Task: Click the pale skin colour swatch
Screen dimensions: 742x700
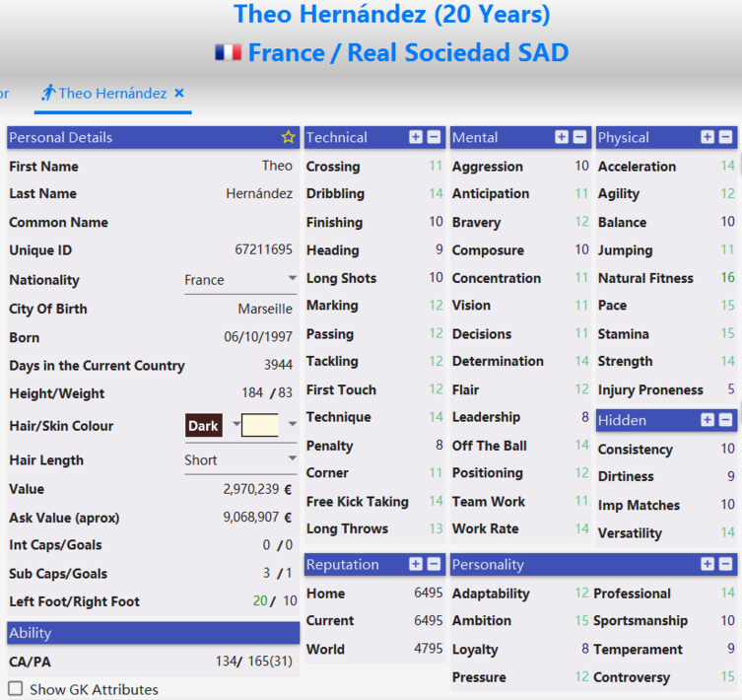Action: (x=260, y=425)
